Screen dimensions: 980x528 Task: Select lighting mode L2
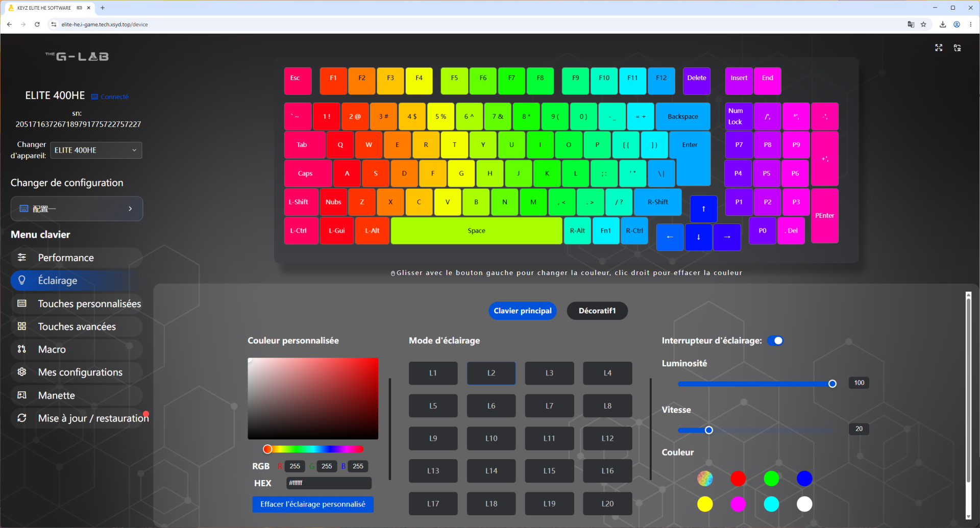point(491,373)
